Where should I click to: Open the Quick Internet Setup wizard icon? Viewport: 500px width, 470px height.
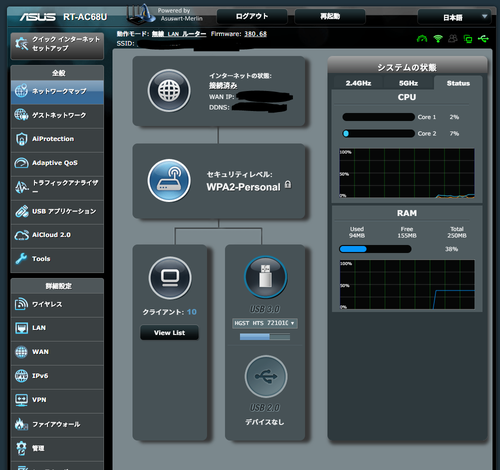(22, 44)
